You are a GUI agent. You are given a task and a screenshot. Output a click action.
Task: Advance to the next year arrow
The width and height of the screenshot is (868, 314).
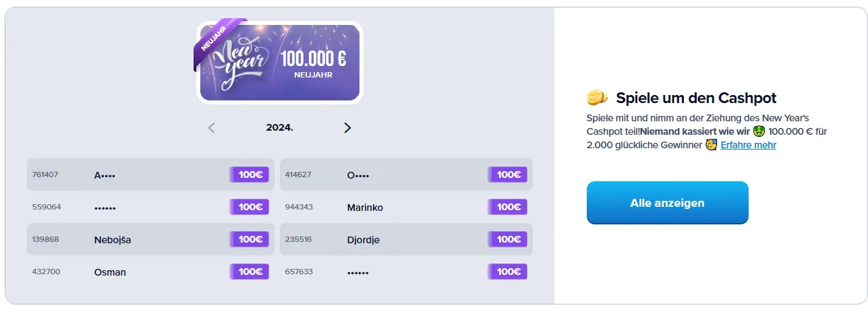click(347, 128)
